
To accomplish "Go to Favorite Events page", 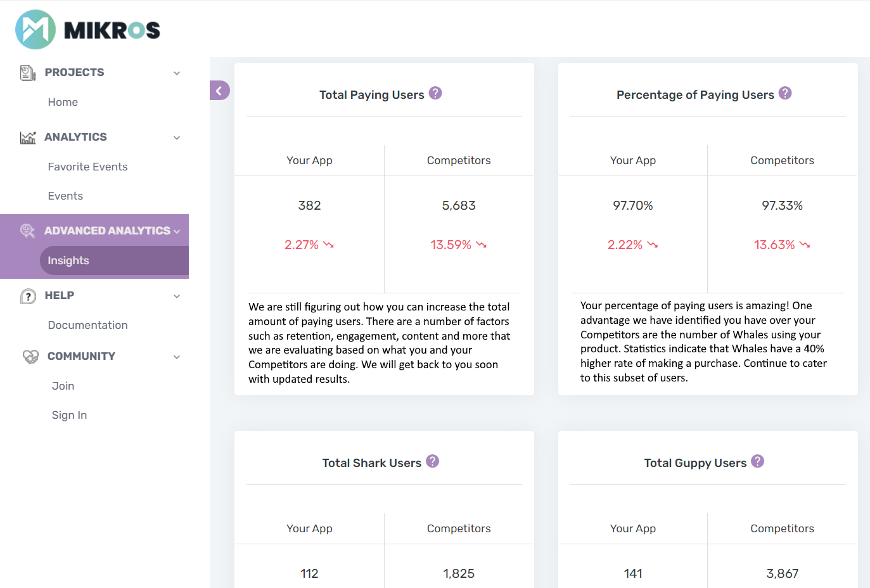I will [87, 167].
